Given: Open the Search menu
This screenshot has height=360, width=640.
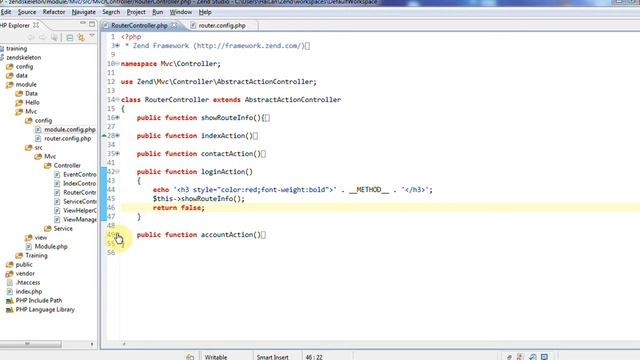Looking at the screenshot, I should (111, 12).
